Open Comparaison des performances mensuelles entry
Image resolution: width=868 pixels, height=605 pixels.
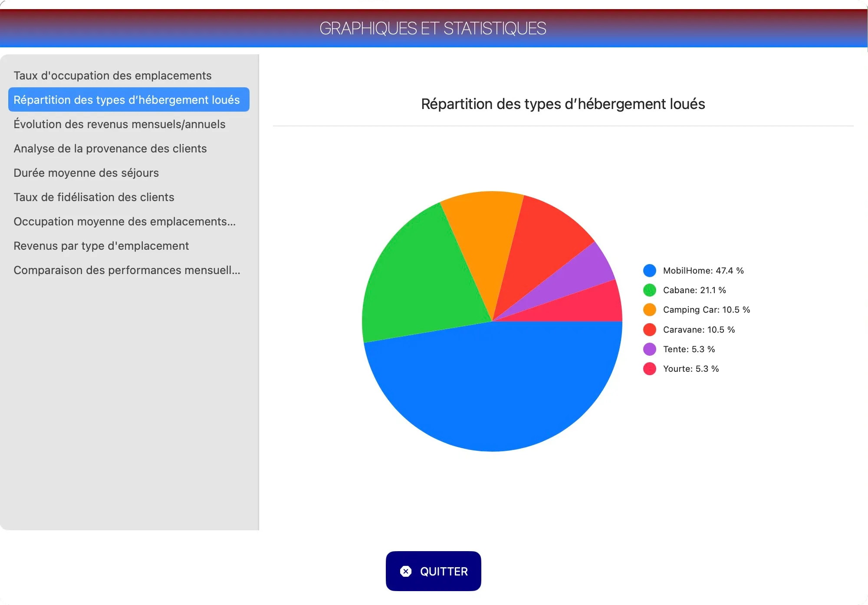click(129, 270)
